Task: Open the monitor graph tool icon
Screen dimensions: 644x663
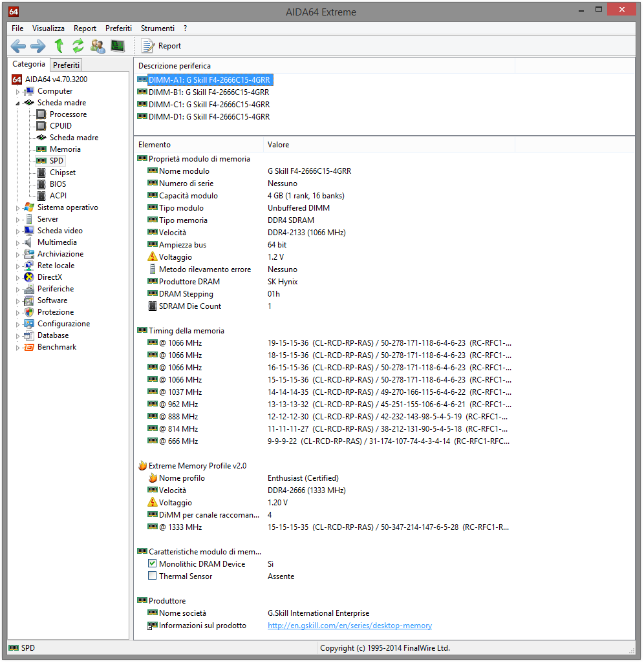Action: (x=118, y=46)
